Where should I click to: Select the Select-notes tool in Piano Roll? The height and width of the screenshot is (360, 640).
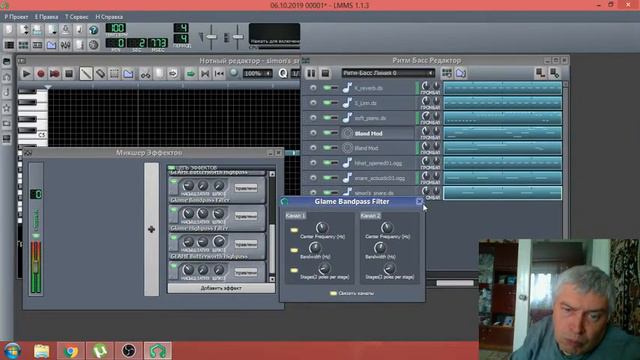[x=114, y=74]
